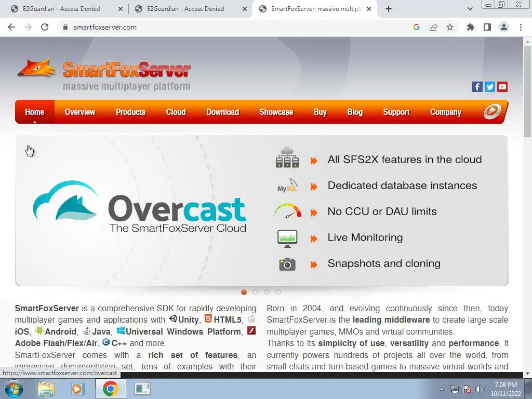Click the scrollbar down arrow
The image size is (532, 399).
[527, 374]
